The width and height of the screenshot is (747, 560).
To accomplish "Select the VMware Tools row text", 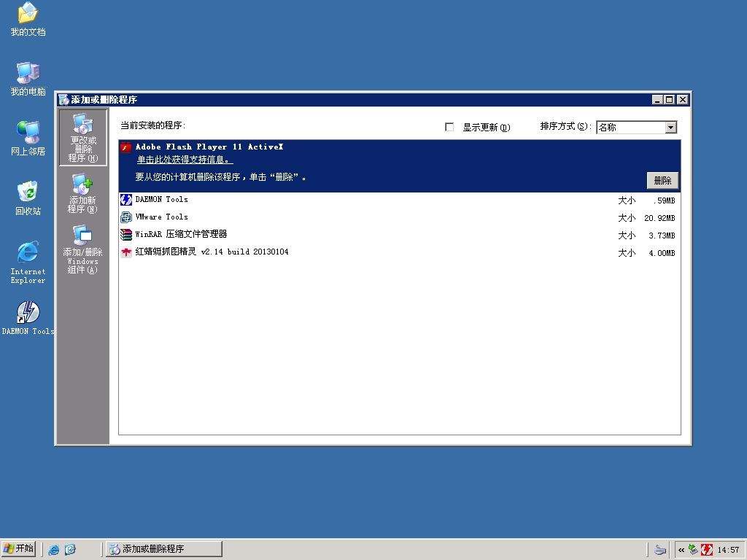I will [161, 217].
